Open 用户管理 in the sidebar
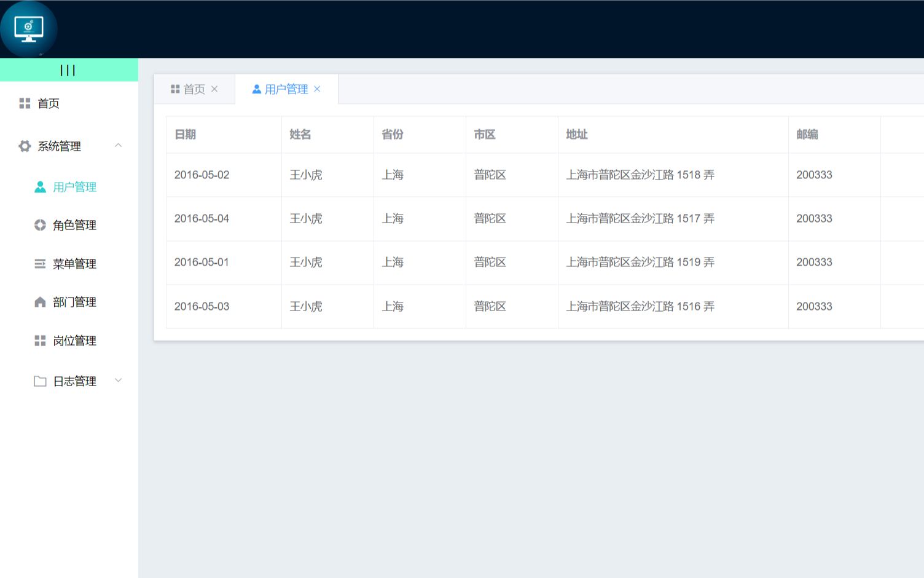Image resolution: width=924 pixels, height=578 pixels. pos(75,187)
